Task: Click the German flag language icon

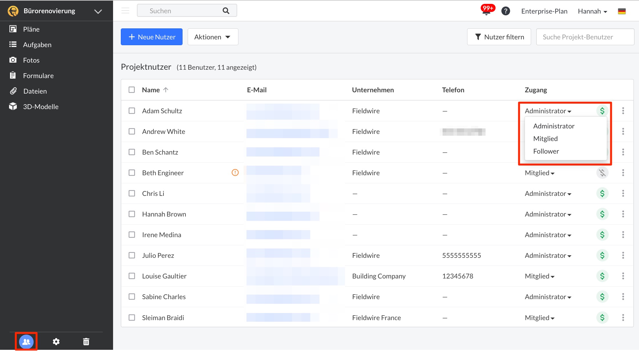Action: pos(622,11)
